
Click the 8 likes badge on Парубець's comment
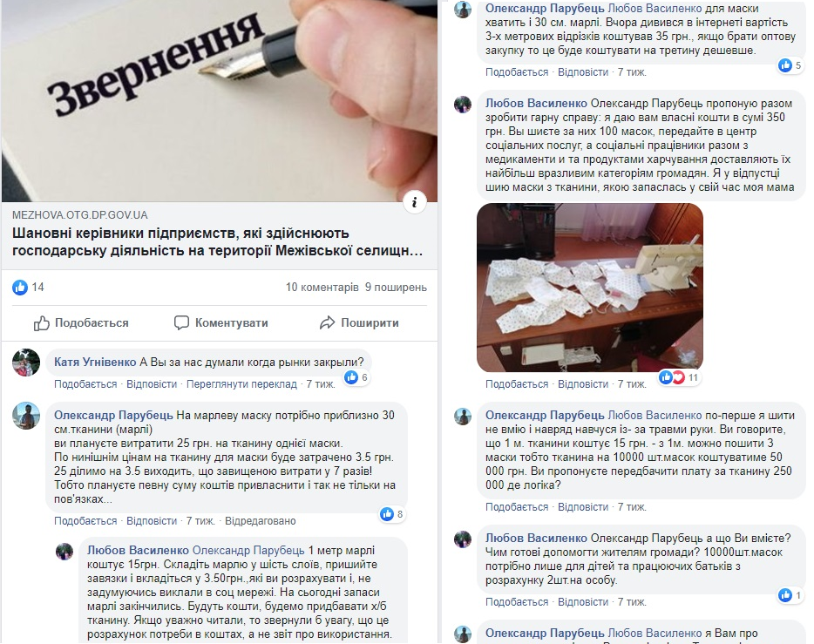coord(392,514)
